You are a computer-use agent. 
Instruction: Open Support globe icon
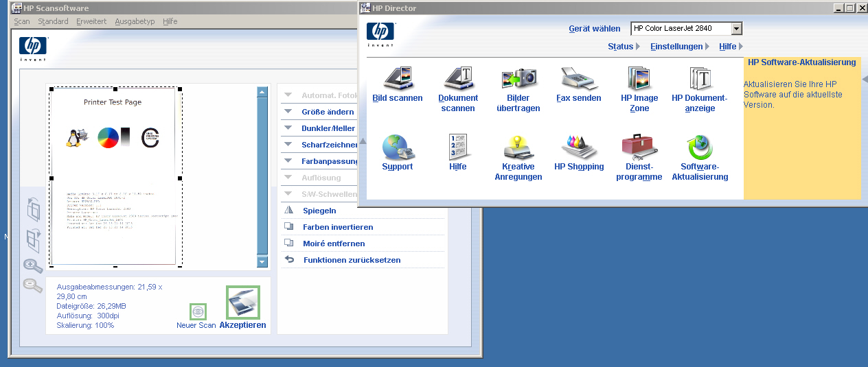coord(397,146)
